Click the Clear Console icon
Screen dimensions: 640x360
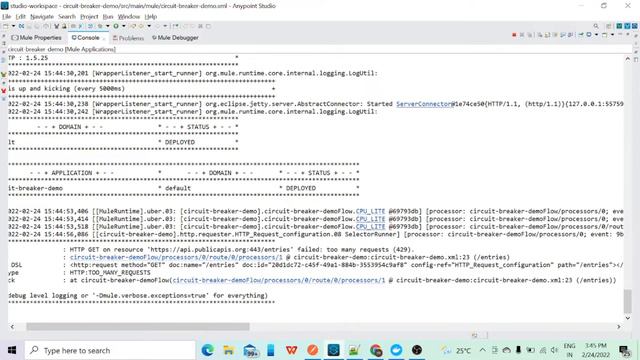click(x=540, y=35)
